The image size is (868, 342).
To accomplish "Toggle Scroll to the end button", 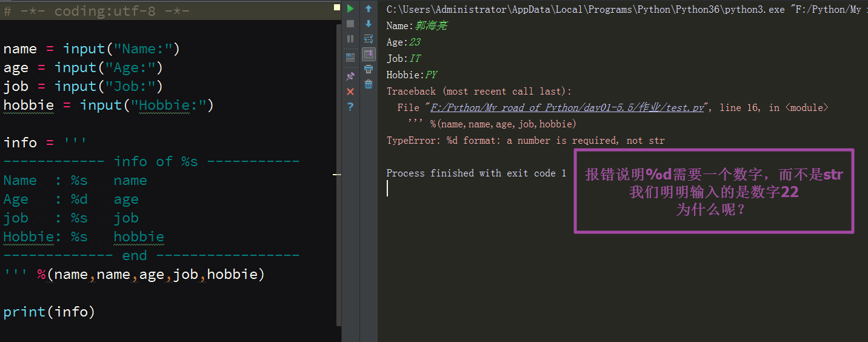I will click(369, 54).
